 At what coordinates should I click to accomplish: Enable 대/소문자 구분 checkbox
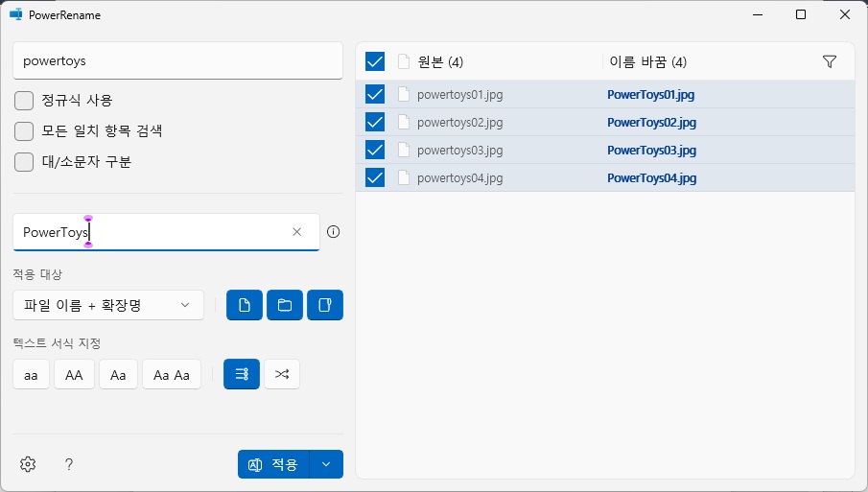(x=24, y=162)
